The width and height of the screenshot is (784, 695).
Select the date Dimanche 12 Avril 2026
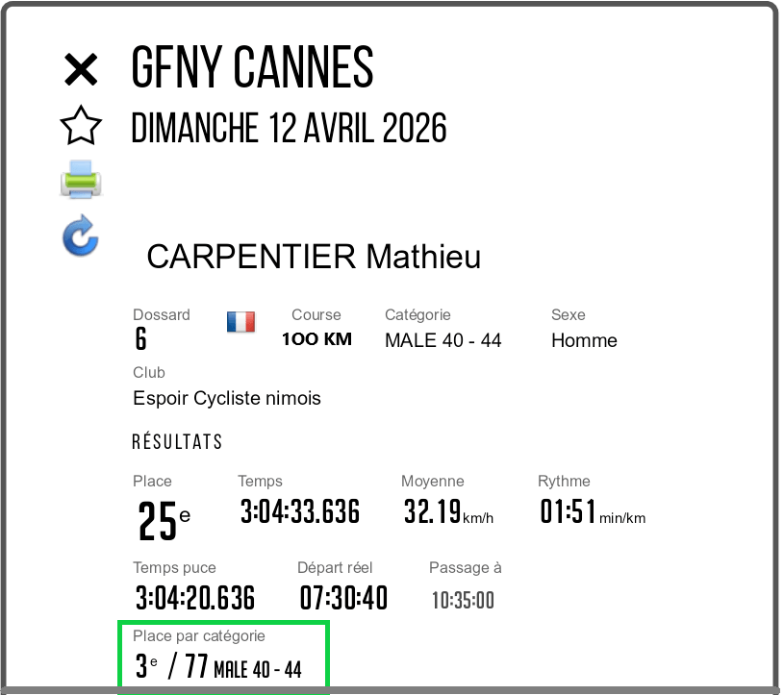(289, 128)
